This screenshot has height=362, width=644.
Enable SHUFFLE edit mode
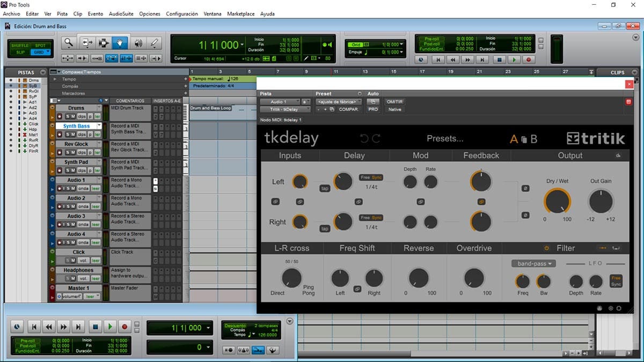(x=20, y=46)
